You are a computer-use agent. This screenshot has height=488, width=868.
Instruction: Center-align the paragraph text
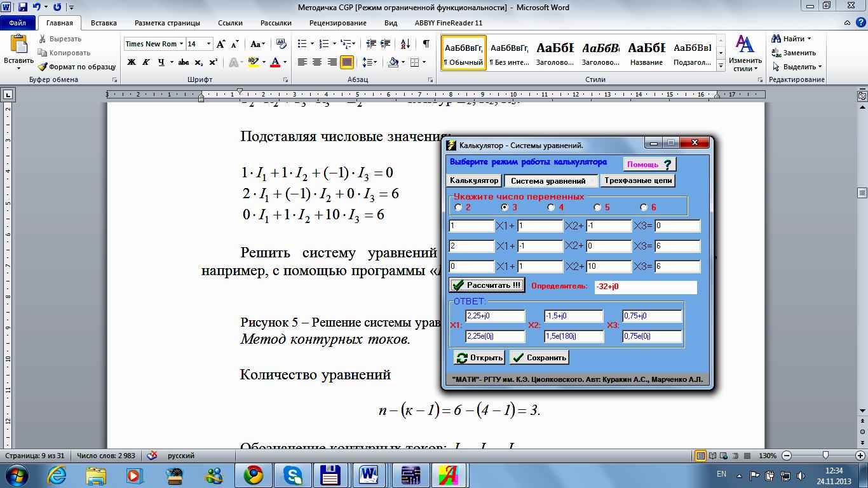[317, 62]
